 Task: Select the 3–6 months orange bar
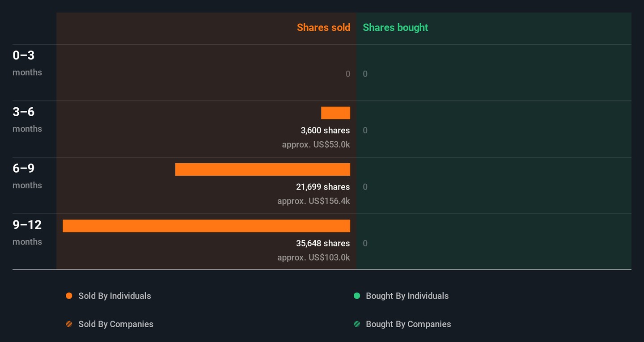tap(335, 113)
